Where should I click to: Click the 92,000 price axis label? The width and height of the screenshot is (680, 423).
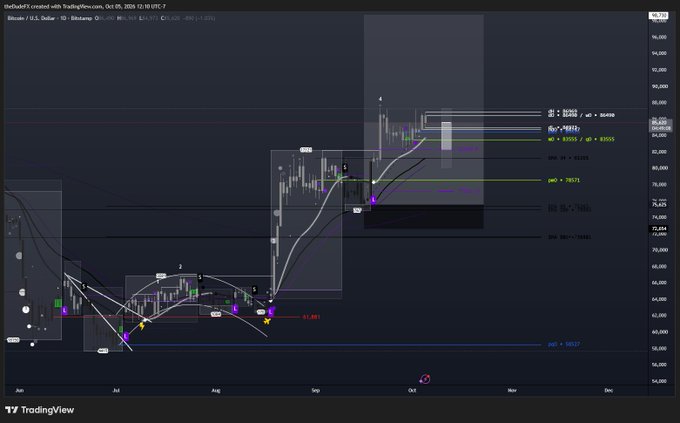(659, 70)
